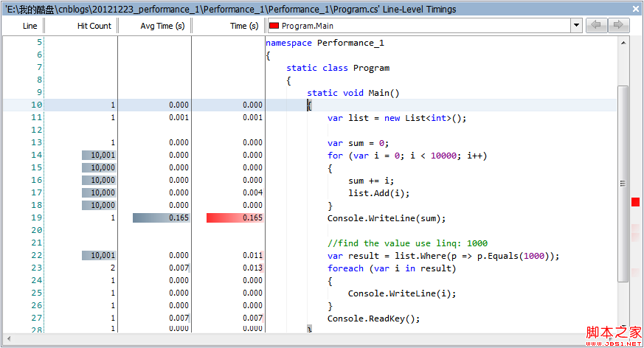Click the forward navigation arrow button
The height and width of the screenshot is (348, 644).
(x=618, y=26)
